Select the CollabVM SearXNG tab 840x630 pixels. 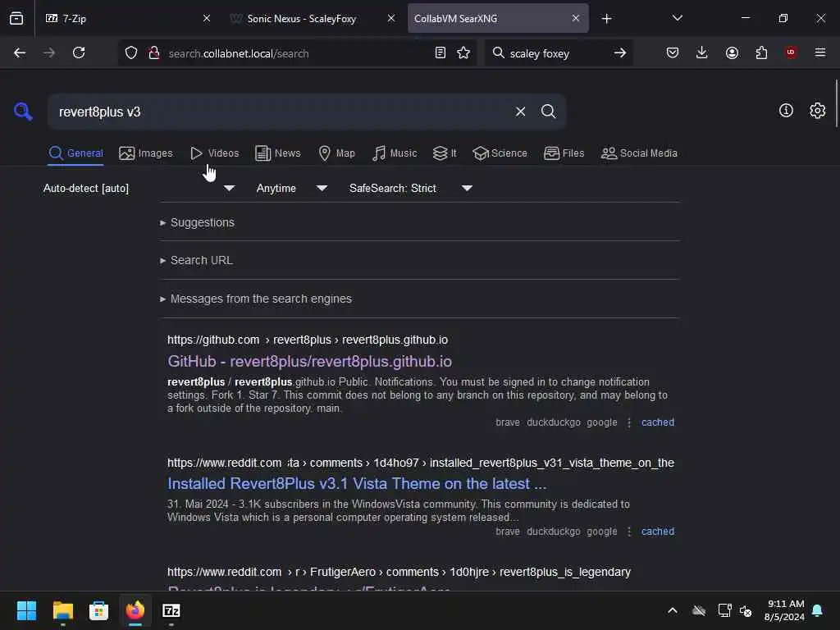[498, 18]
